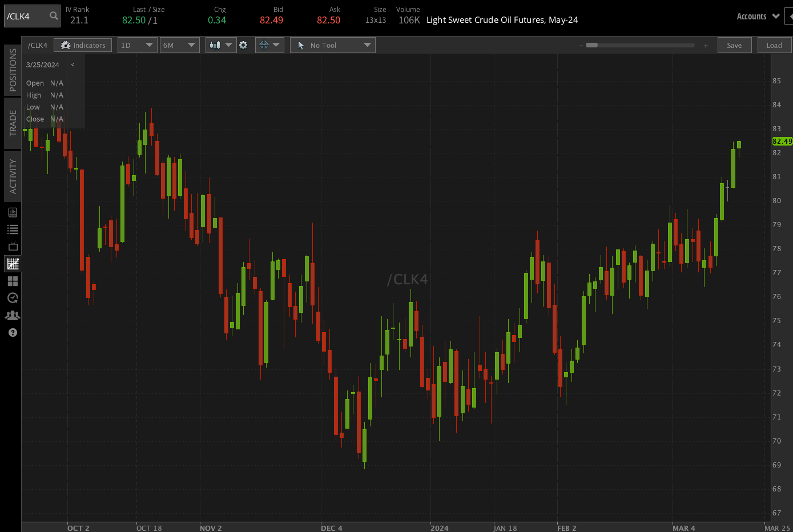Click the chart icon in left sidebar
Image resolution: width=793 pixels, height=532 pixels.
click(13, 263)
